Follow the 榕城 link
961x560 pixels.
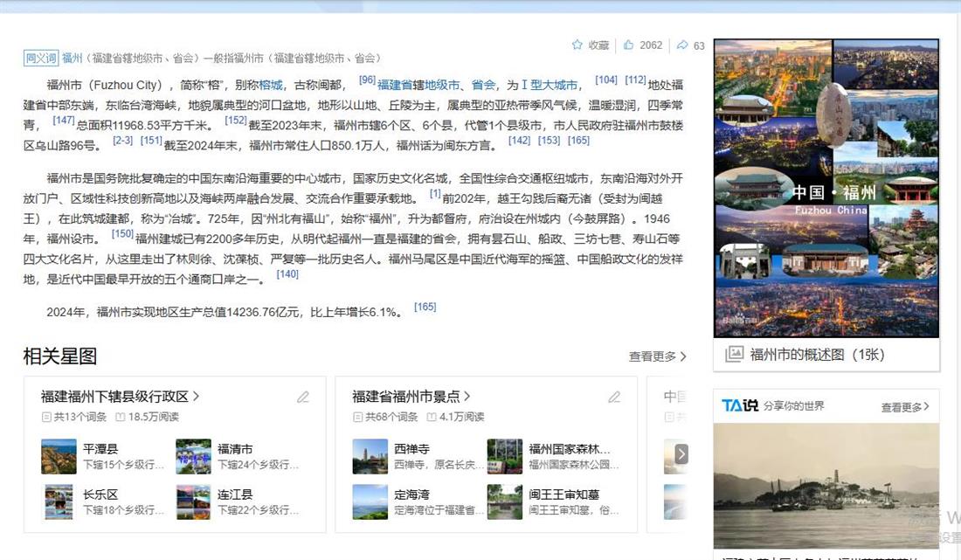click(x=271, y=85)
